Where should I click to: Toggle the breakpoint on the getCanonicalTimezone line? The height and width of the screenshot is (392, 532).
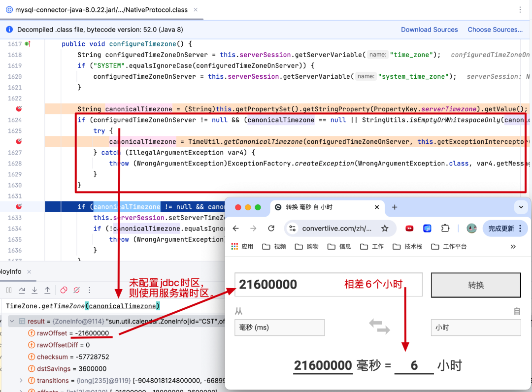coord(19,141)
